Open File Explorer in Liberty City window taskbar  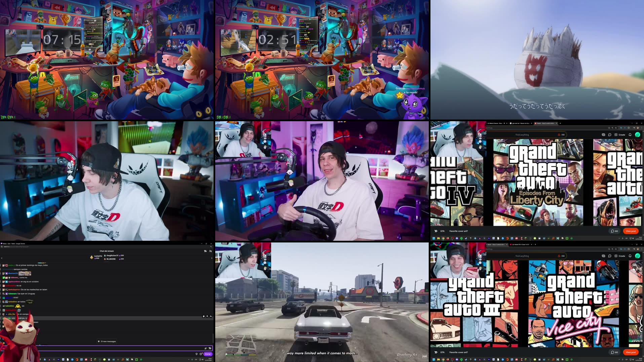pos(439,238)
